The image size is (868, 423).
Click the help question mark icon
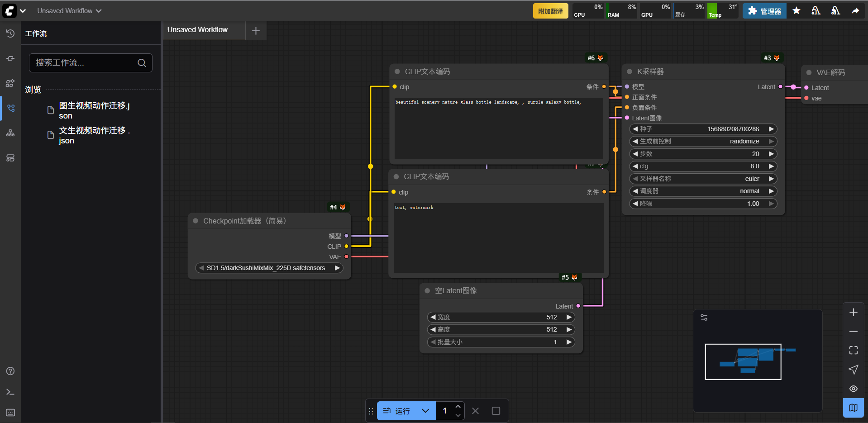pyautogui.click(x=10, y=371)
